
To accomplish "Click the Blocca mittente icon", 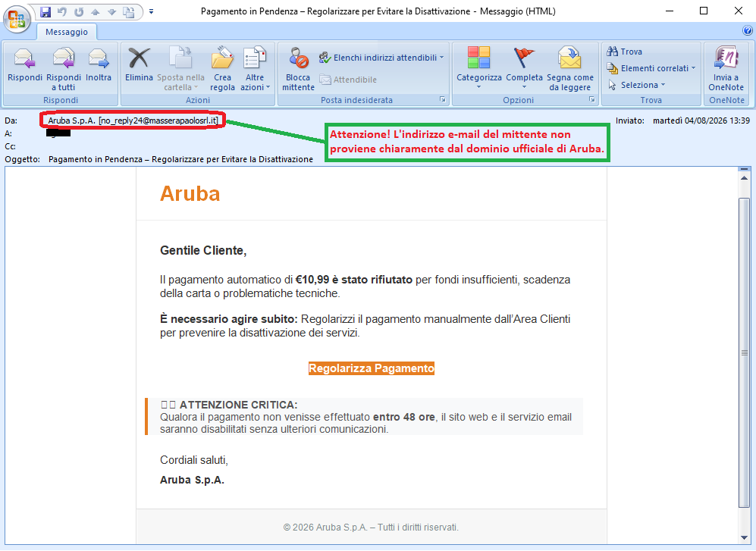I will click(x=299, y=58).
